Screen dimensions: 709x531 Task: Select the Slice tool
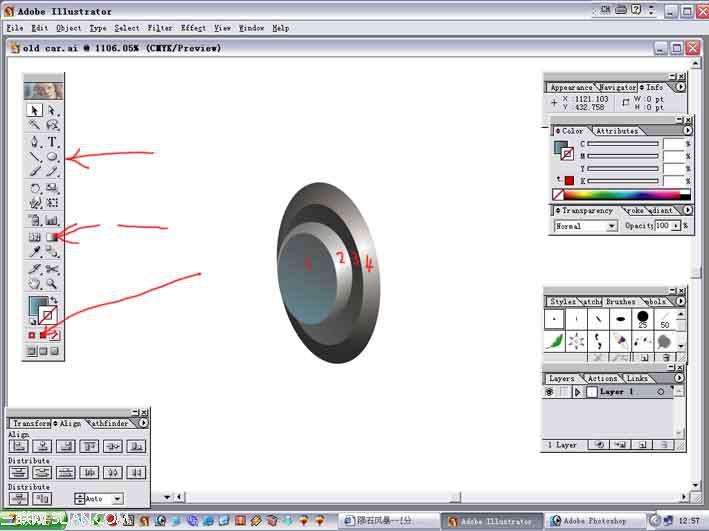click(x=34, y=269)
